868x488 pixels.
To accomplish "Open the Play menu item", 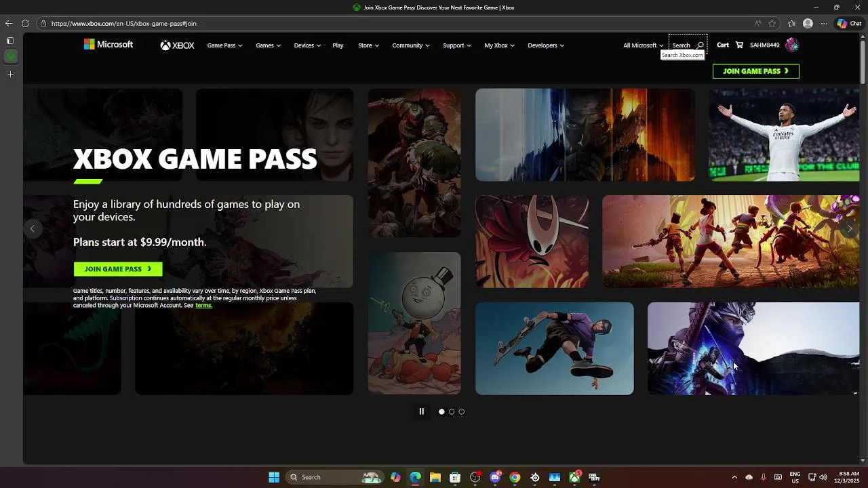I will pyautogui.click(x=338, y=45).
